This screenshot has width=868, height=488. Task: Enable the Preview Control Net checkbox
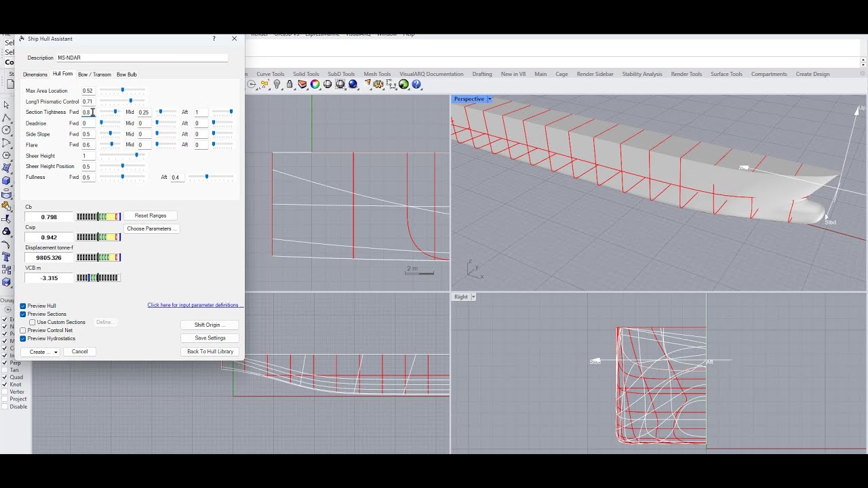click(23, 331)
